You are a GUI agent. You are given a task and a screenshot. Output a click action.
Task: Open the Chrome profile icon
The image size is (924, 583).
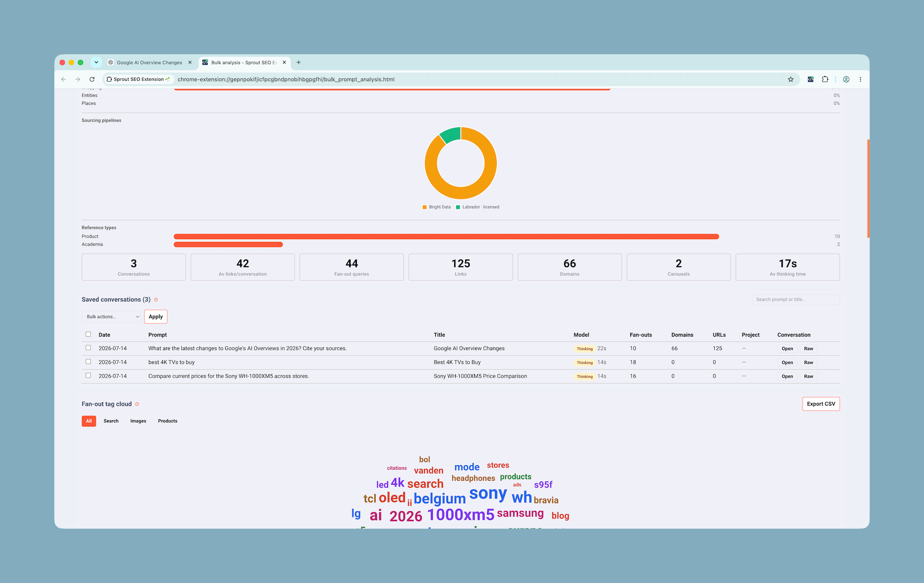click(x=846, y=79)
